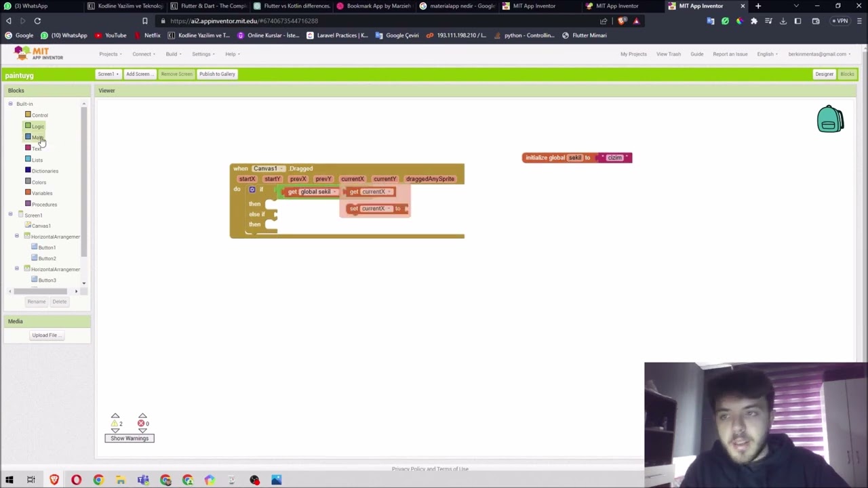Image resolution: width=868 pixels, height=488 pixels.
Task: Open the backpack icon in the workspace
Action: tap(830, 119)
